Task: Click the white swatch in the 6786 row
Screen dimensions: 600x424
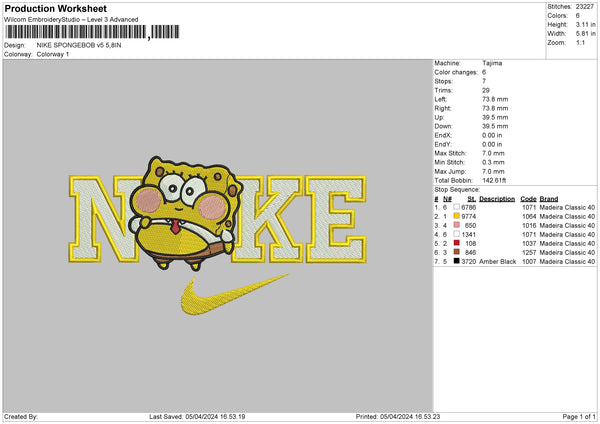Action: (457, 207)
